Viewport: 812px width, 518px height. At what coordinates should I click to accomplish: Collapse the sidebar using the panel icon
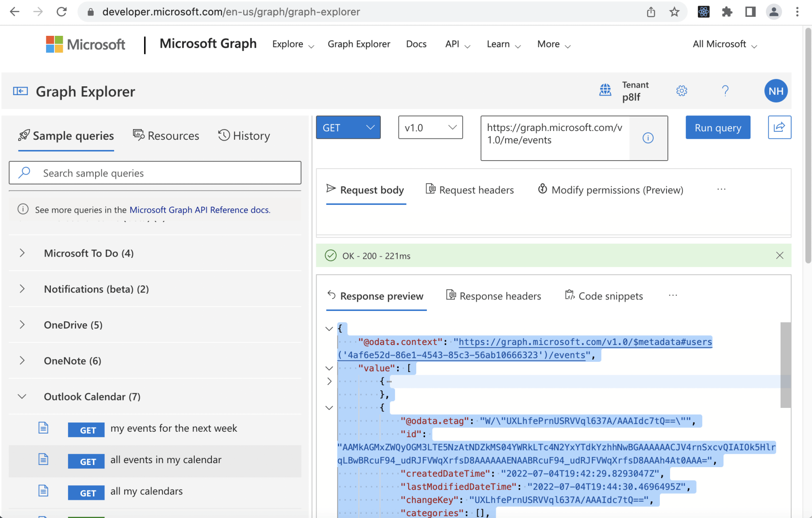20,91
